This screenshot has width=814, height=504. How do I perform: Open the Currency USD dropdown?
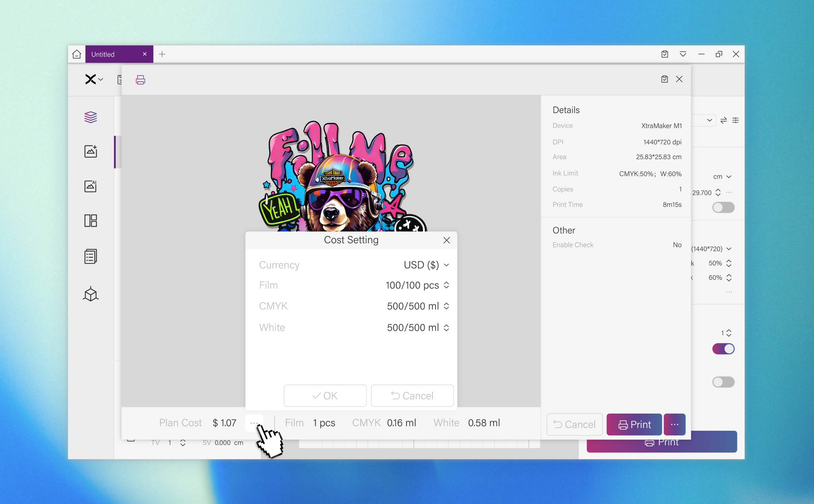[x=426, y=265]
